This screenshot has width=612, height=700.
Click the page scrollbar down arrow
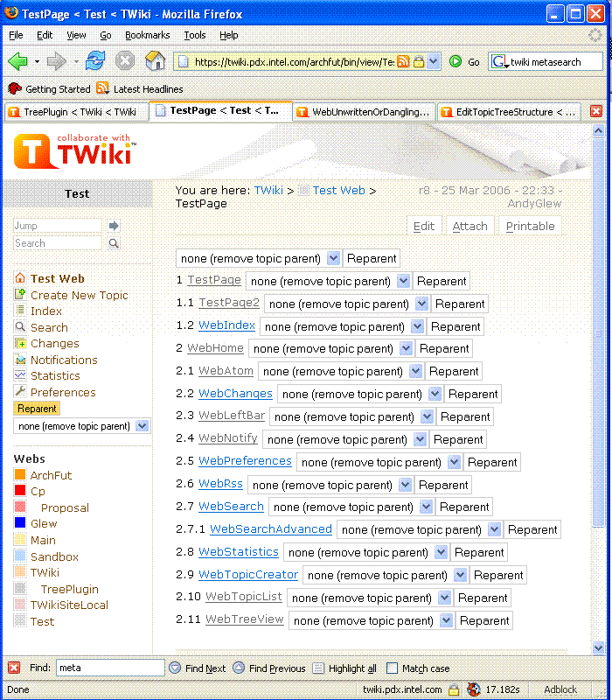tap(598, 647)
